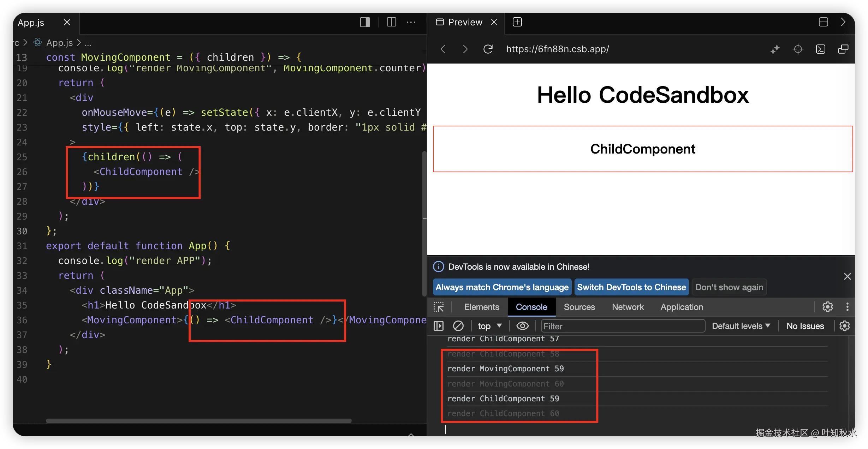
Task: Click the split editor icon
Action: coord(391,22)
